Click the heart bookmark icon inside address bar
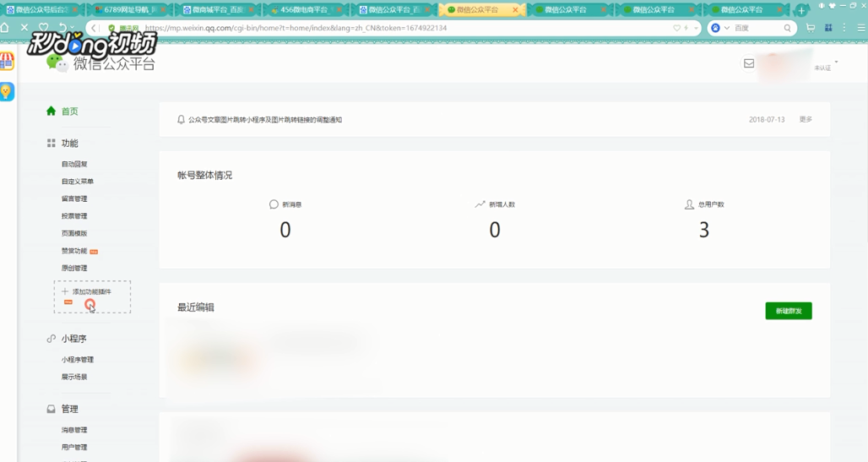The width and height of the screenshot is (868, 462). point(676,28)
